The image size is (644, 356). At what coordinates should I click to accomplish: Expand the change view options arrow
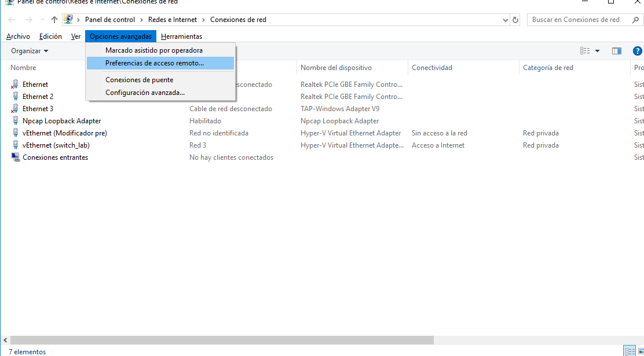pyautogui.click(x=598, y=51)
